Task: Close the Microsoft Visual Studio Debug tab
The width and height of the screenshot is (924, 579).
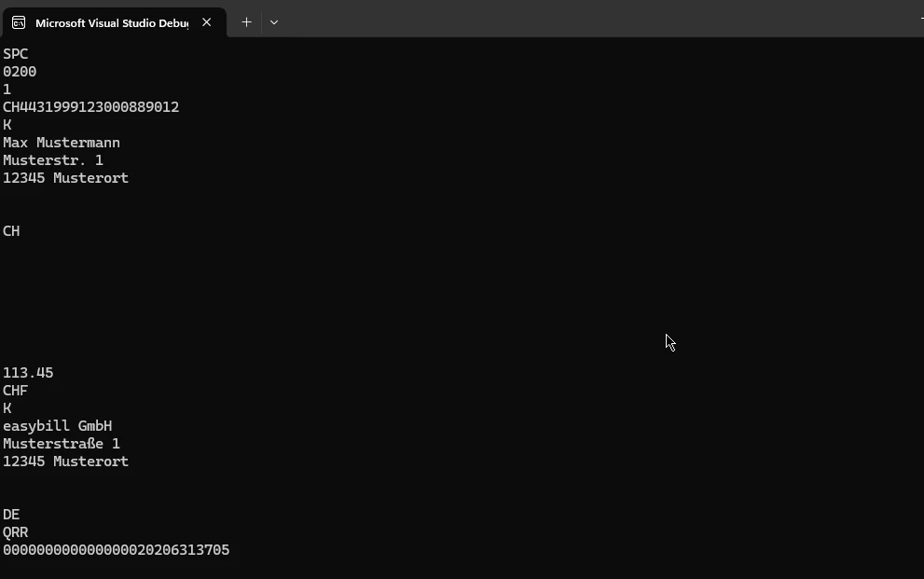Action: [207, 22]
